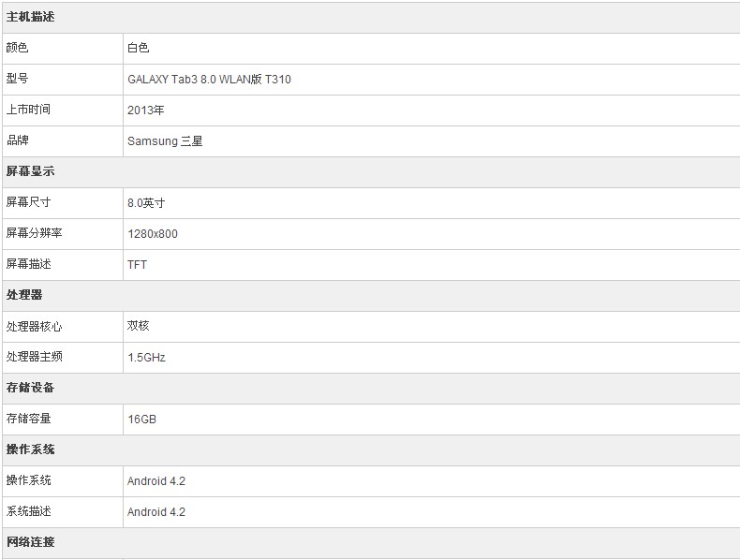
Task: Click the 处理器 section header
Action: pyautogui.click(x=24, y=295)
